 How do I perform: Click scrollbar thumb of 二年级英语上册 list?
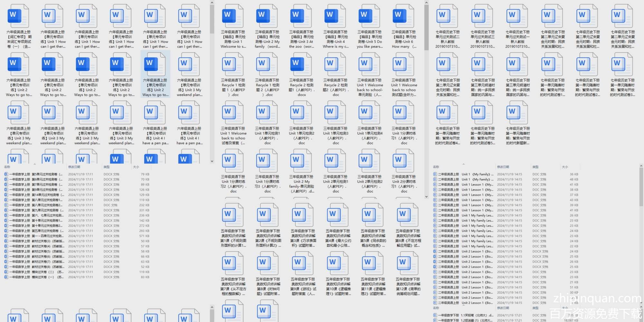(641, 187)
